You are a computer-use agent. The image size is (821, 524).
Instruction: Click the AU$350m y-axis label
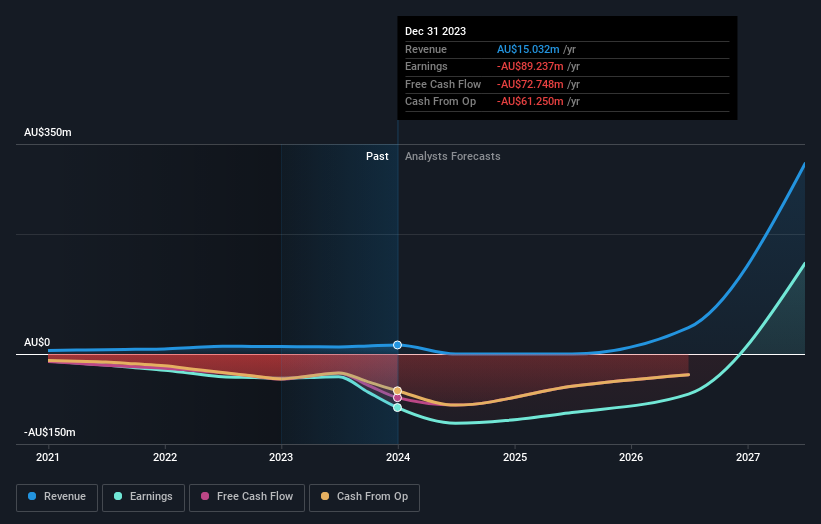[48, 132]
